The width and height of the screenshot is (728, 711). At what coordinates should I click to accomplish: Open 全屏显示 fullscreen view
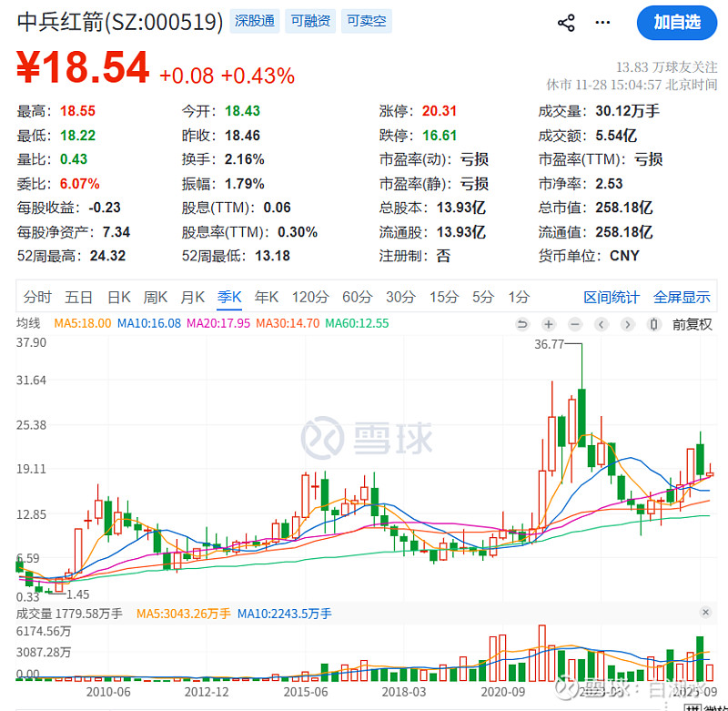[682, 297]
